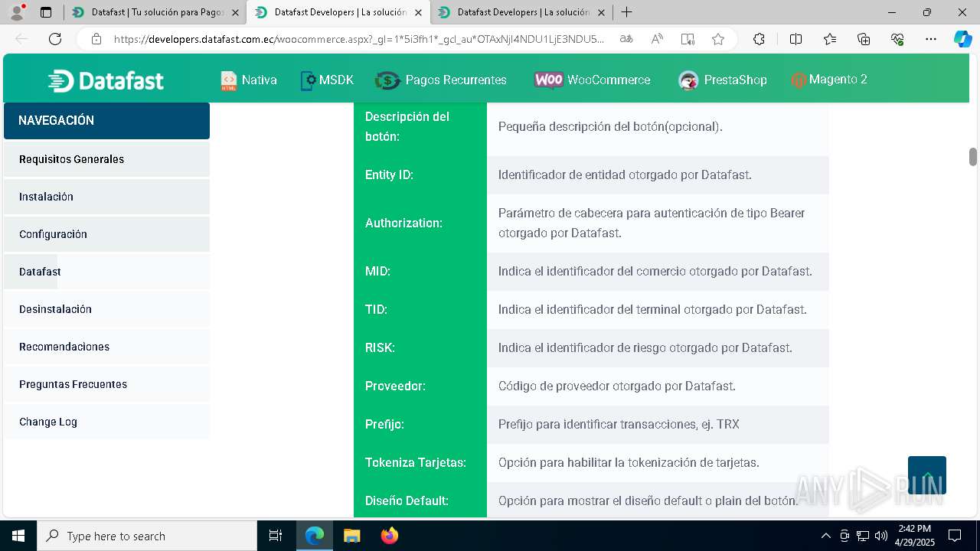Select Recomendaciones in navigation sidebar
The image size is (980, 551).
point(106,347)
